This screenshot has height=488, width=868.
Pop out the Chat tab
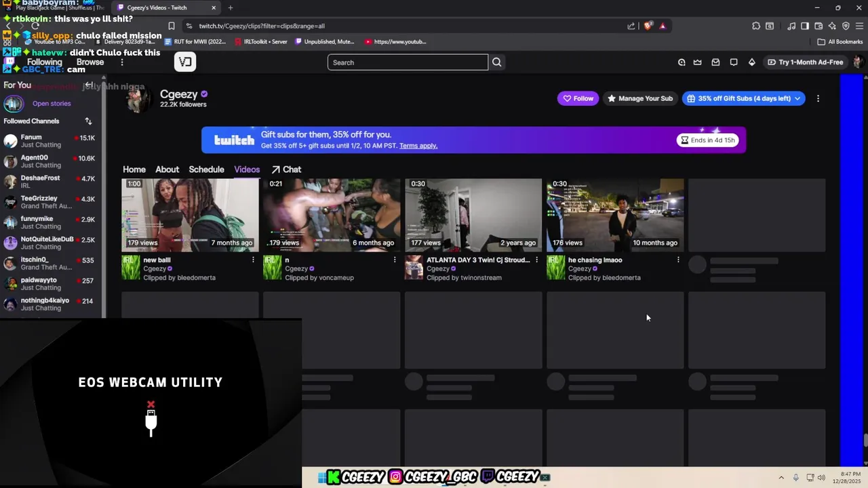[x=286, y=169]
